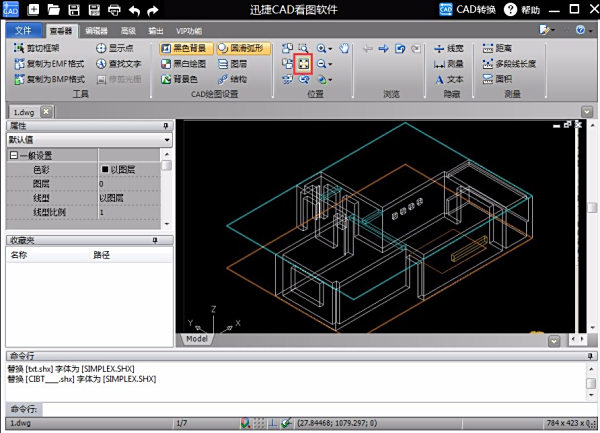
Task: Click 复制为EMF格式
Action: pyautogui.click(x=49, y=63)
